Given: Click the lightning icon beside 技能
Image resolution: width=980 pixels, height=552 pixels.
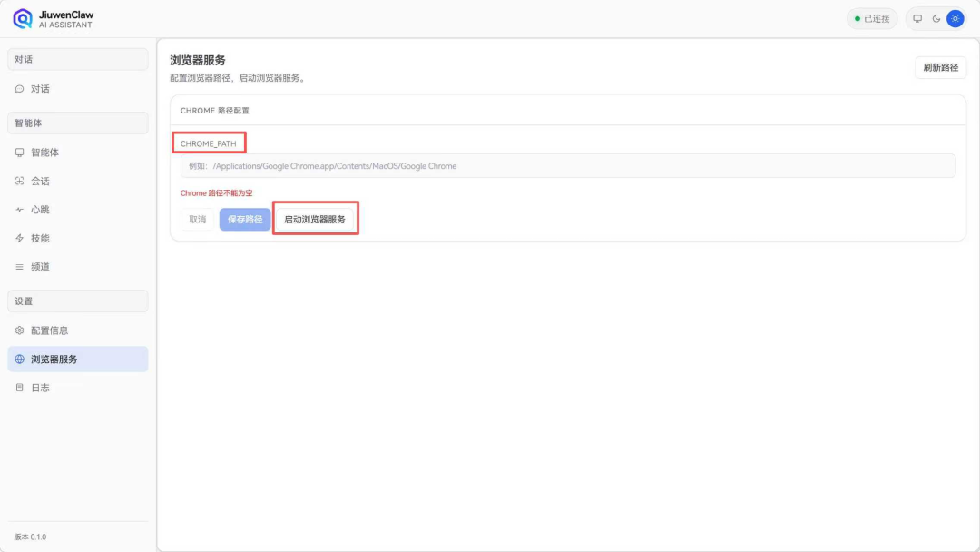Looking at the screenshot, I should point(19,238).
